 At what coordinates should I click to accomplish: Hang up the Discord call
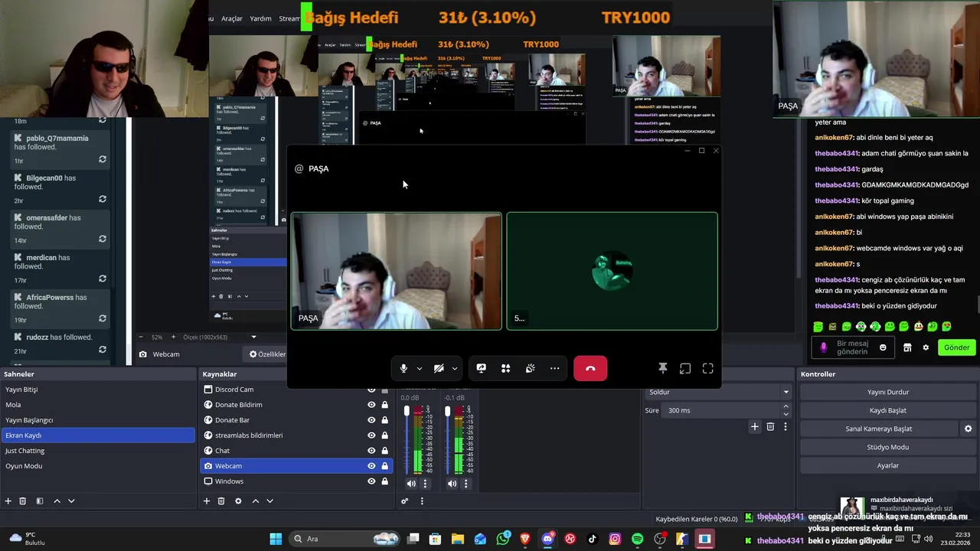coord(590,369)
